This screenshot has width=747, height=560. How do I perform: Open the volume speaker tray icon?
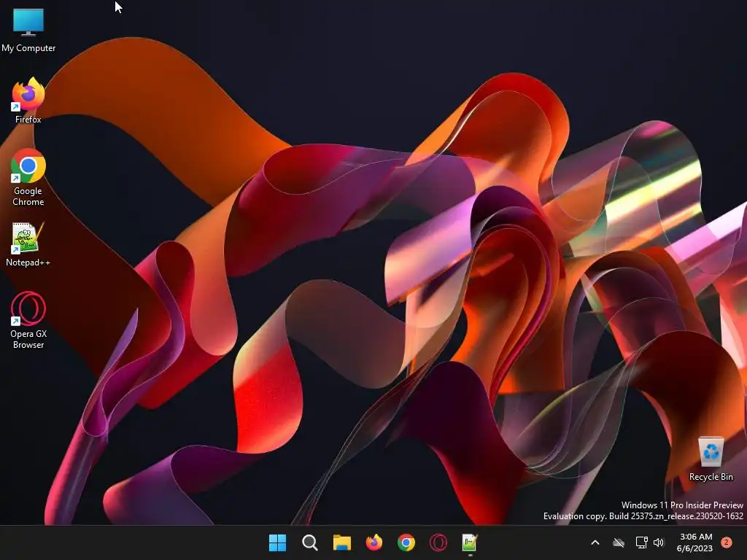click(659, 542)
